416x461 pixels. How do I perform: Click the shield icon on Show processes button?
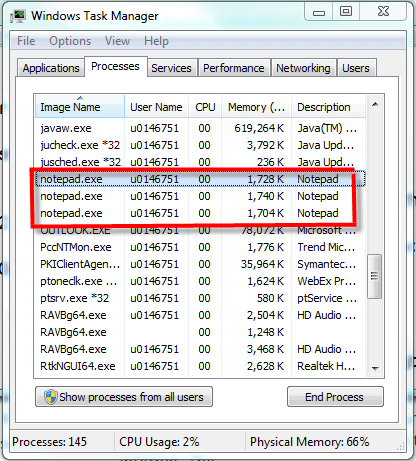pyautogui.click(x=51, y=397)
